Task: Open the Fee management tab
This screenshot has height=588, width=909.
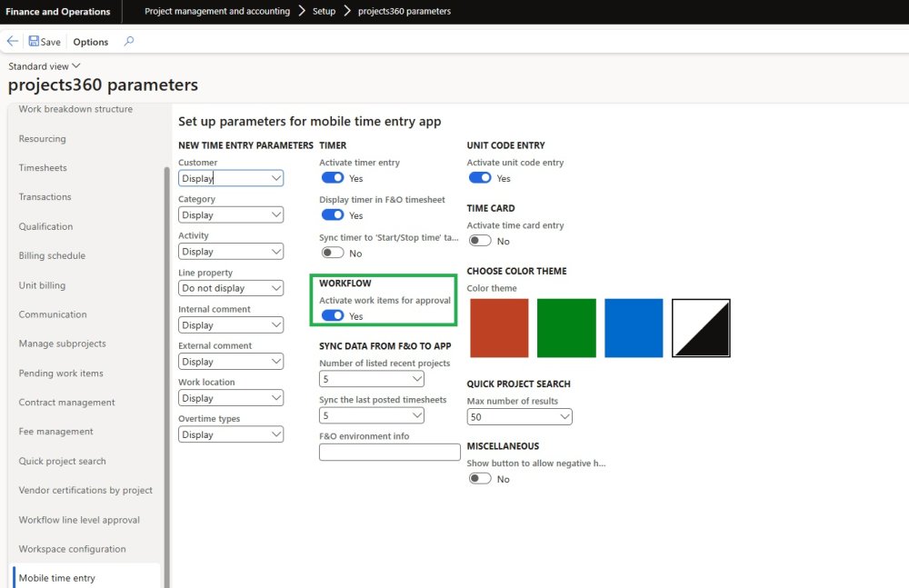Action: pyautogui.click(x=55, y=432)
